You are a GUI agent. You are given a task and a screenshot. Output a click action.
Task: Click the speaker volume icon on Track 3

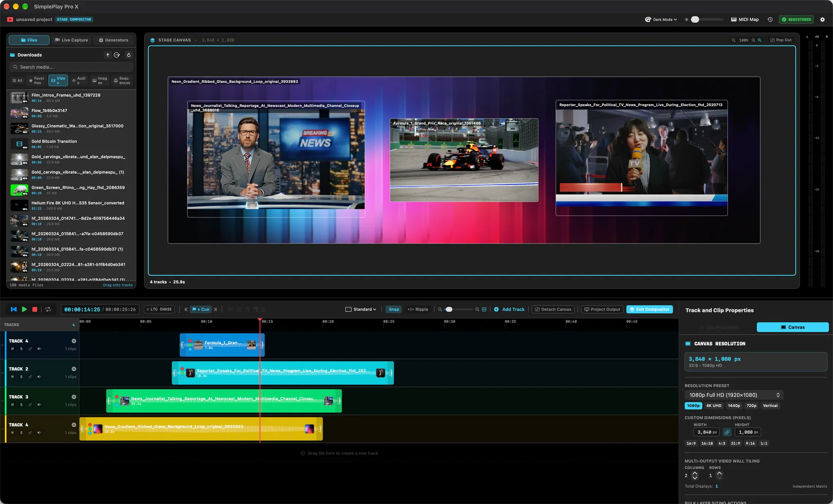coord(39,405)
